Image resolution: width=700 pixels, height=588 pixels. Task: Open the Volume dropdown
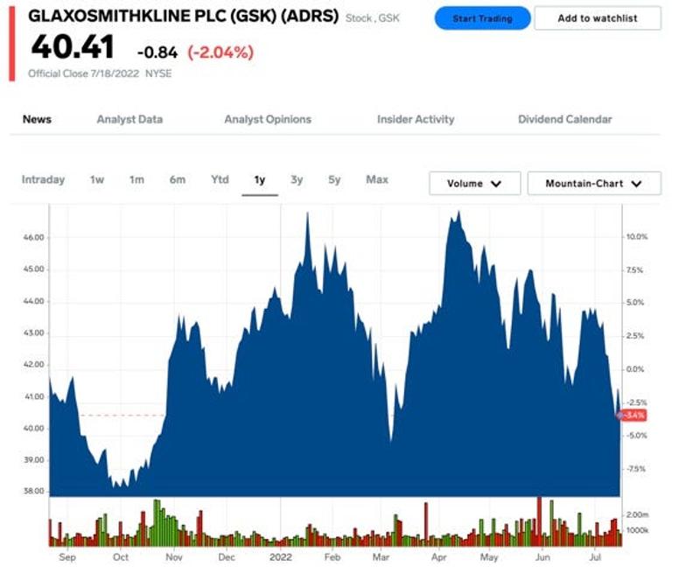click(474, 183)
